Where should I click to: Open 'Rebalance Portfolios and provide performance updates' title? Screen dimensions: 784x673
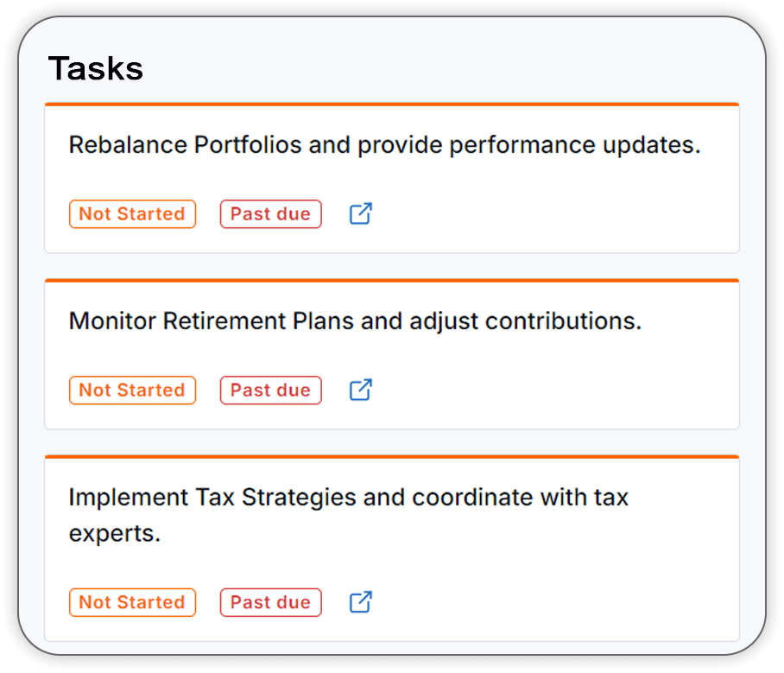(384, 145)
